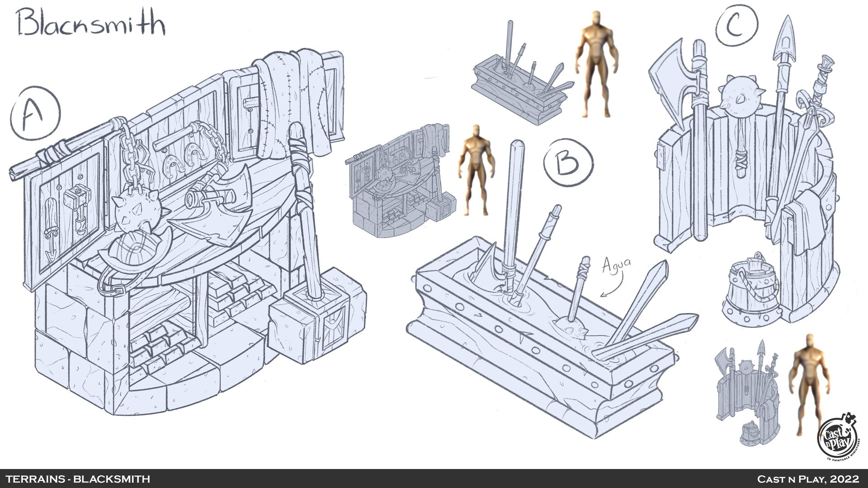Click the axe blade in weapon rack C
The image size is (868, 488).
point(672,83)
